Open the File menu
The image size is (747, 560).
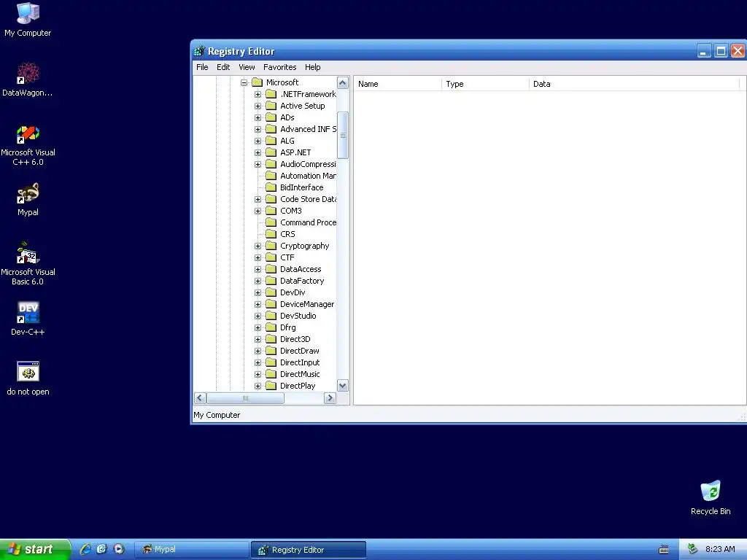202,67
